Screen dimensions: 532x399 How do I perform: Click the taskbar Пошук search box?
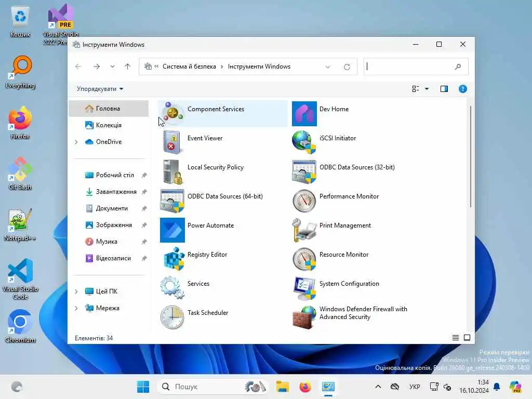click(x=212, y=387)
